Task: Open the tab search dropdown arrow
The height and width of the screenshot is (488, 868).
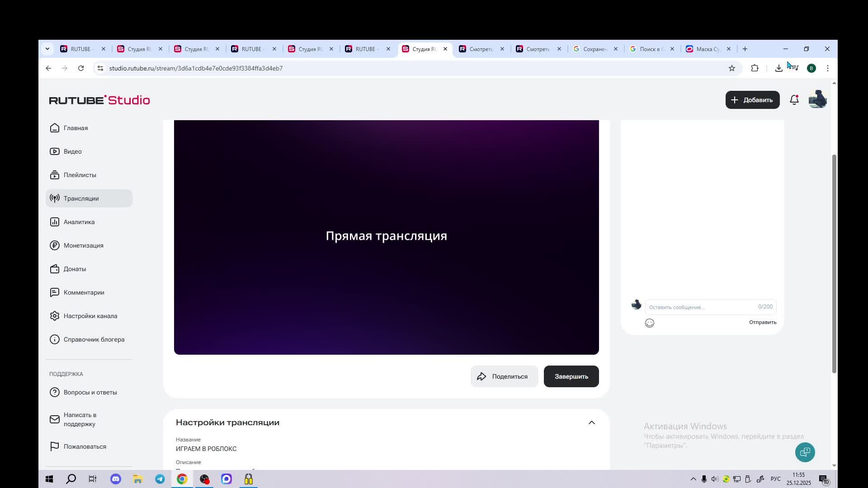Action: tap(47, 49)
